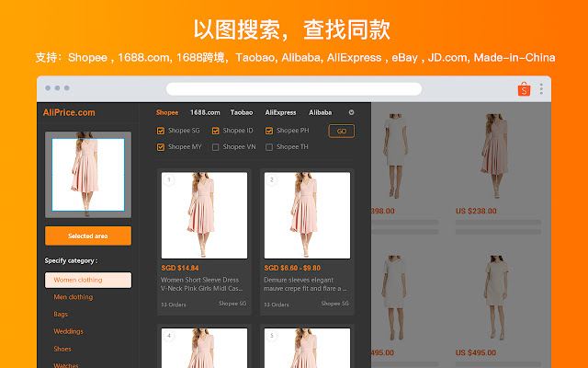
Task: Select Men clothing category
Action: pyautogui.click(x=73, y=296)
